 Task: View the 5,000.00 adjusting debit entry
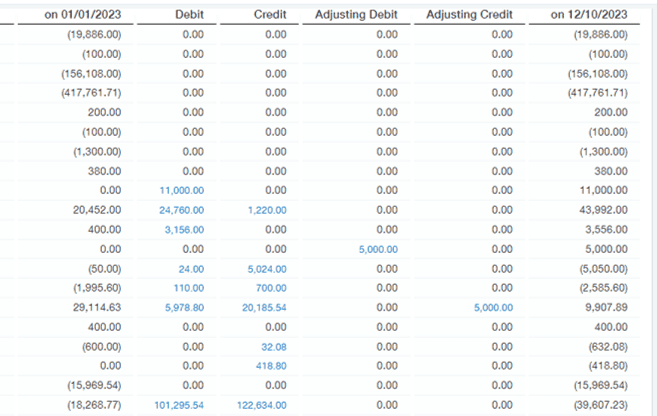tap(378, 250)
